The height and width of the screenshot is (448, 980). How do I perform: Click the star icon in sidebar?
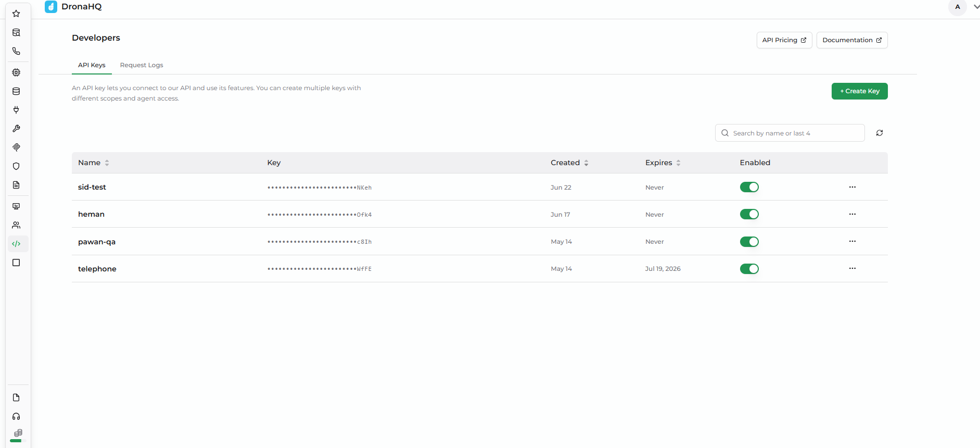click(16, 14)
